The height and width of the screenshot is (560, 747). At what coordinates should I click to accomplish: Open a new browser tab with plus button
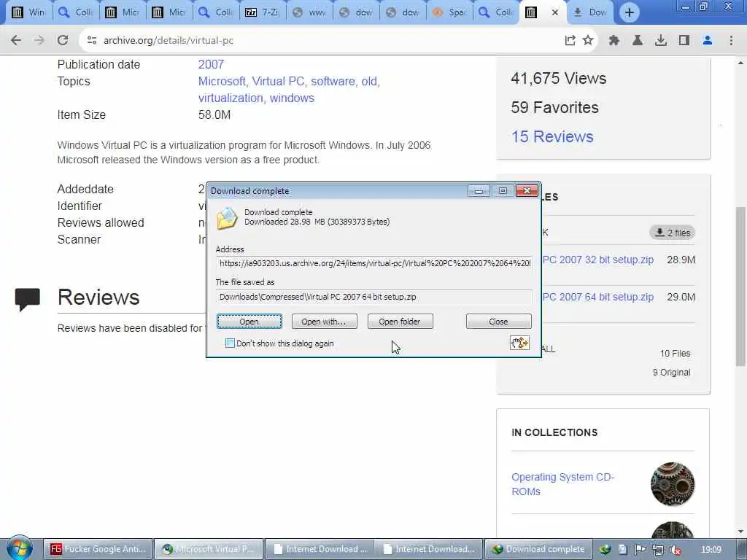[x=630, y=12]
